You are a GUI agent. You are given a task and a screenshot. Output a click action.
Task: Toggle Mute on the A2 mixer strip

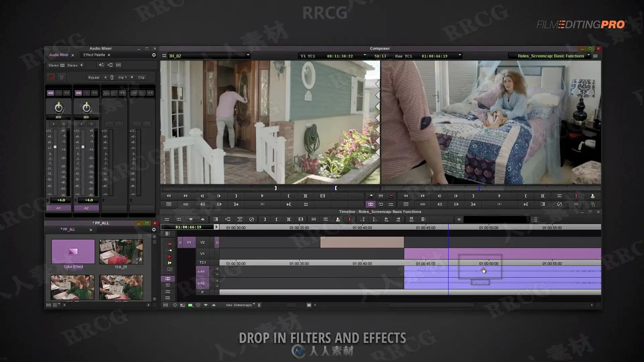pos(91,124)
